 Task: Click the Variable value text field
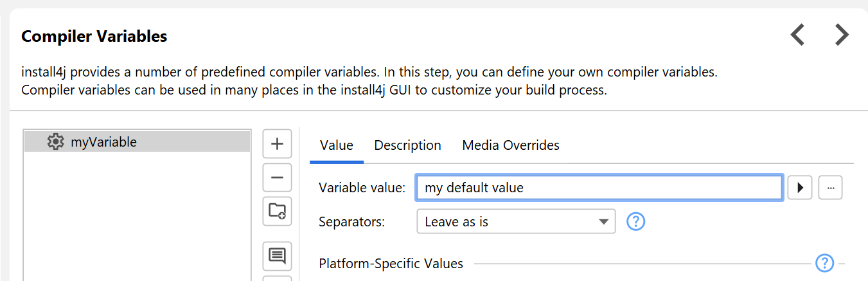599,188
